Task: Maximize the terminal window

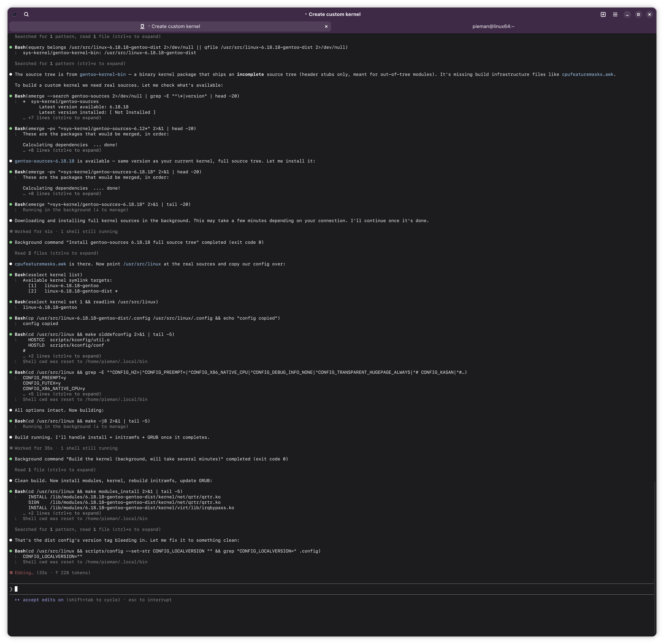Action: coord(638,14)
